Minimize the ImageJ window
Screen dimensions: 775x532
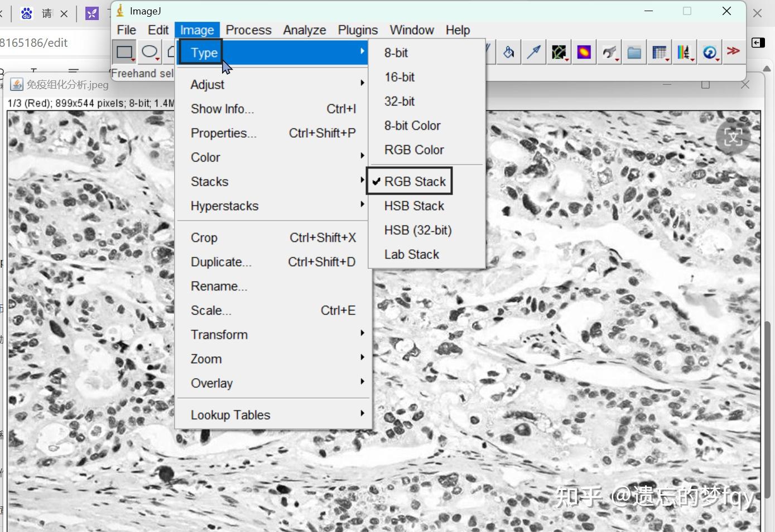648,11
